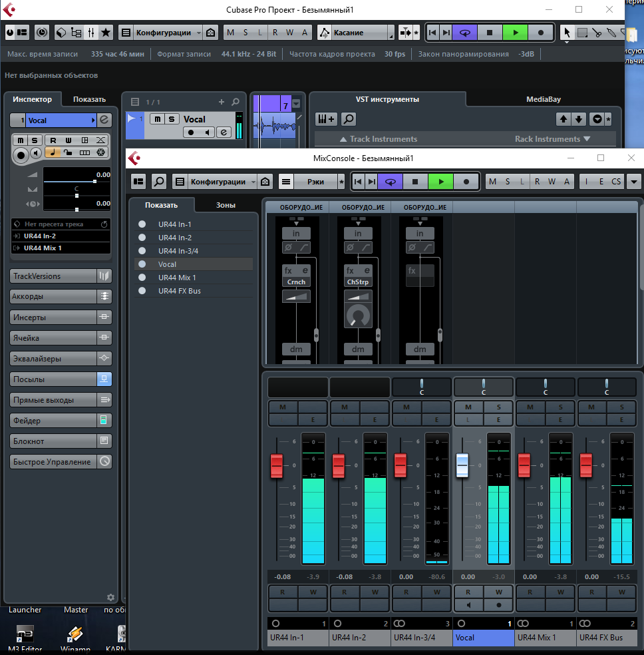The width and height of the screenshot is (644, 655).
Task: Click the Inspector settings gear icon
Action: pos(110,597)
